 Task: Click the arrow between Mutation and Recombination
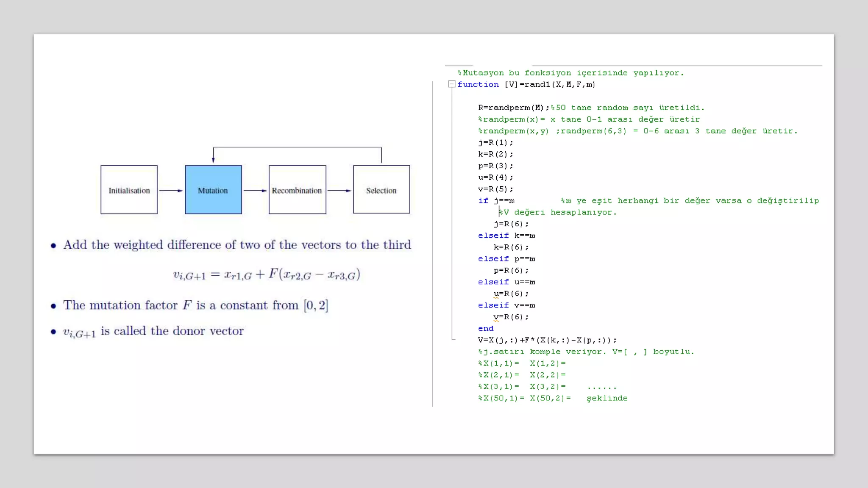(x=255, y=191)
